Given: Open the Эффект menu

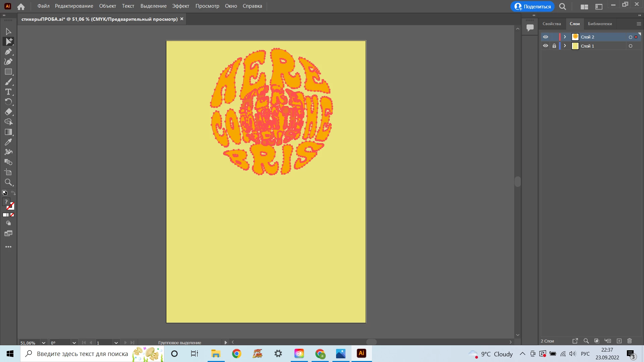Looking at the screenshot, I should pyautogui.click(x=180, y=6).
